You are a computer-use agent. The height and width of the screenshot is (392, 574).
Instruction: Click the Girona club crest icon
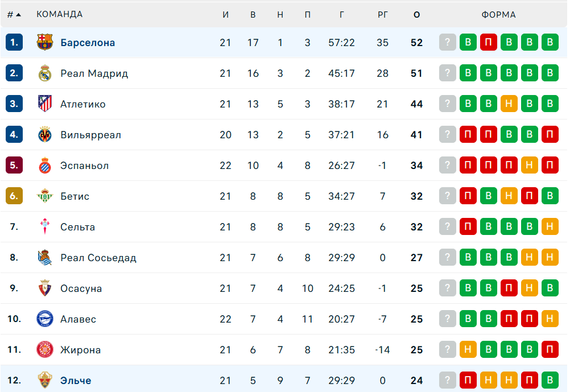44,350
